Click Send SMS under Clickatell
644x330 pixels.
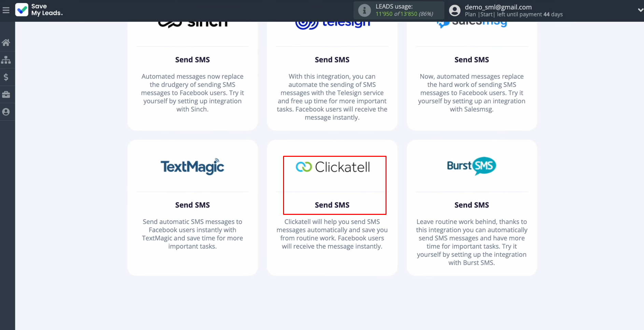coord(332,205)
